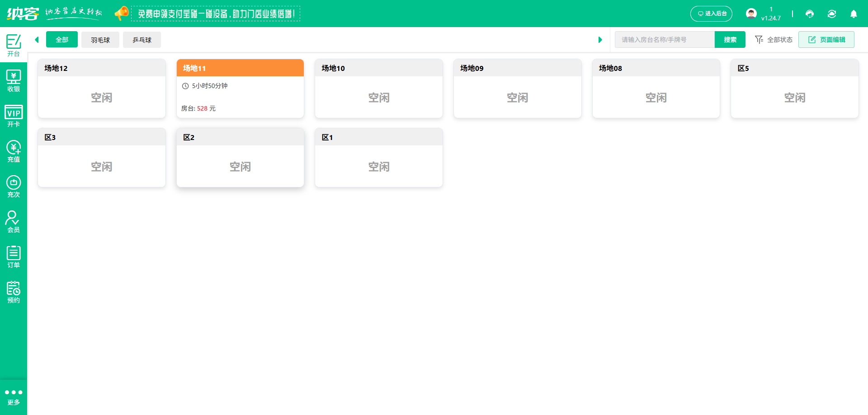The image size is (868, 415).
Task: Open the 全部状态 filter dropdown
Action: click(x=774, y=40)
